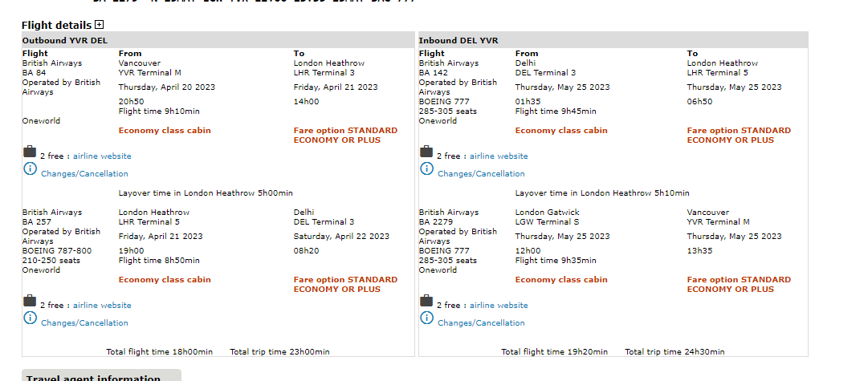Open info icon for London Gatwick–Vancouver flight
The height and width of the screenshot is (381, 868).
pyautogui.click(x=426, y=318)
